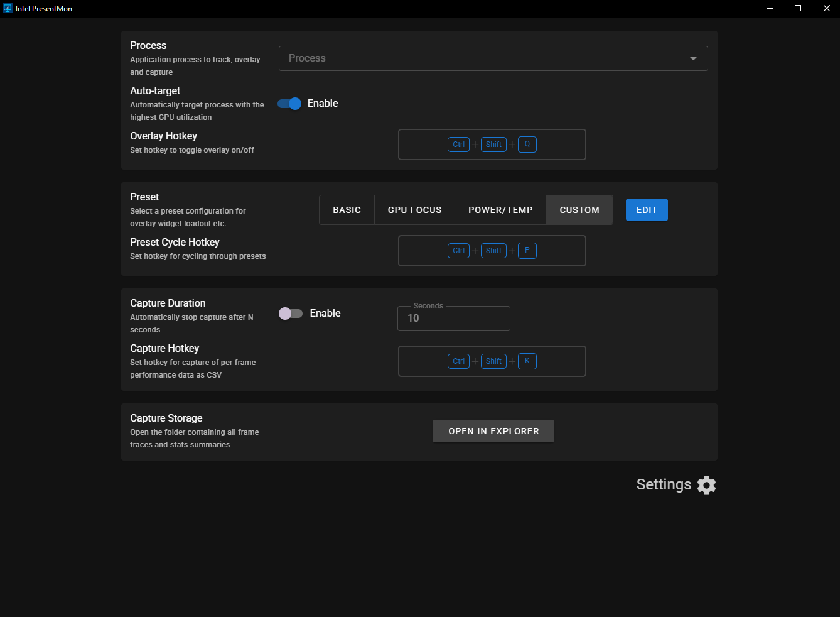The width and height of the screenshot is (840, 617).
Task: Click 'Set hotkey for cycling through presets' text
Action: (x=198, y=256)
